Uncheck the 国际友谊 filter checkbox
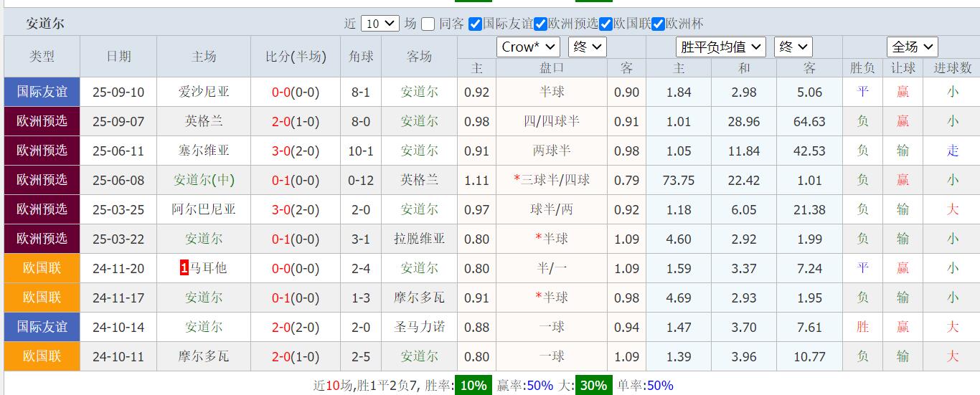This screenshot has width=980, height=395. [x=475, y=24]
